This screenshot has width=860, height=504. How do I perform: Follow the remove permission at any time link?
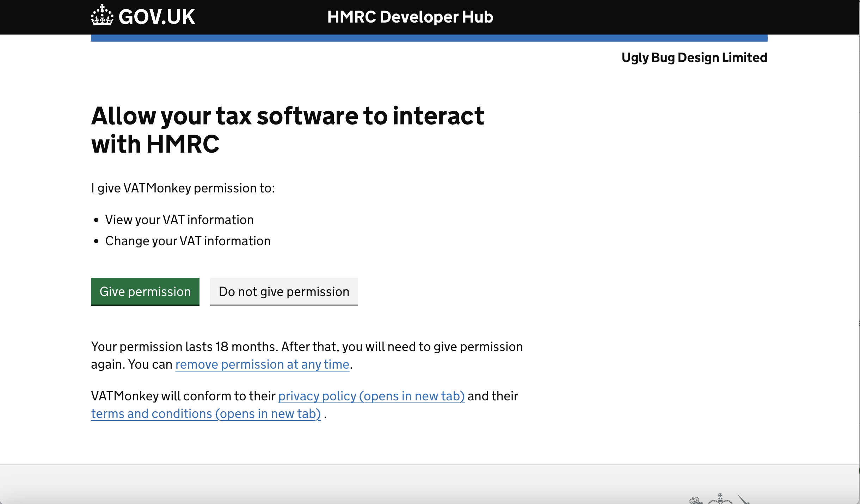point(262,364)
